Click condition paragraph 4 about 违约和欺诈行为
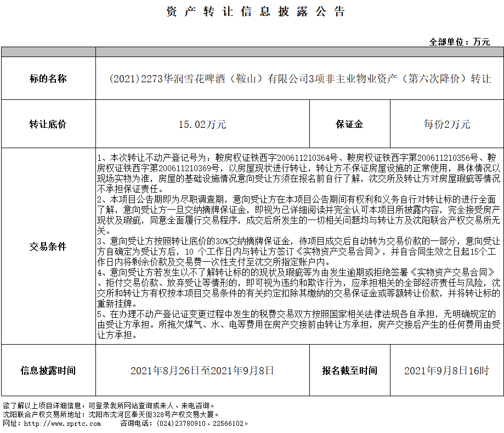The height and width of the screenshot is (433, 504). pos(299,288)
